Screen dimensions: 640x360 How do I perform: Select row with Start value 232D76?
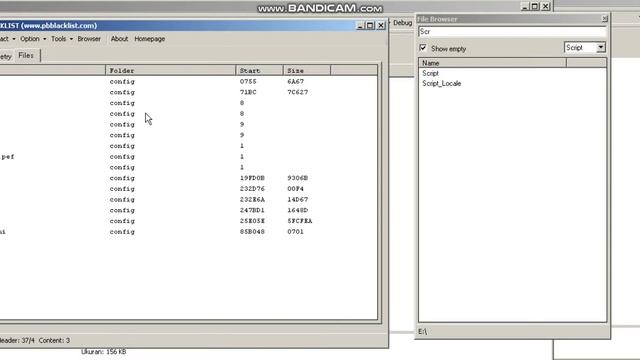(x=252, y=189)
